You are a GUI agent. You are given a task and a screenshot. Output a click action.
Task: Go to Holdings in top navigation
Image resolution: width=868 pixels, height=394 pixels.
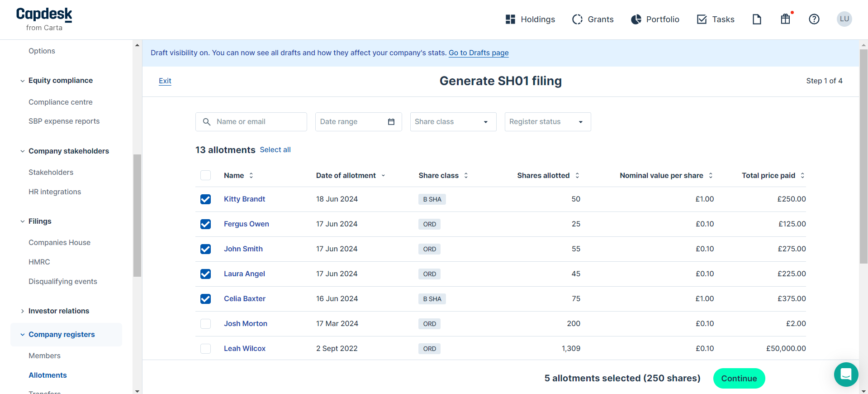tap(530, 19)
